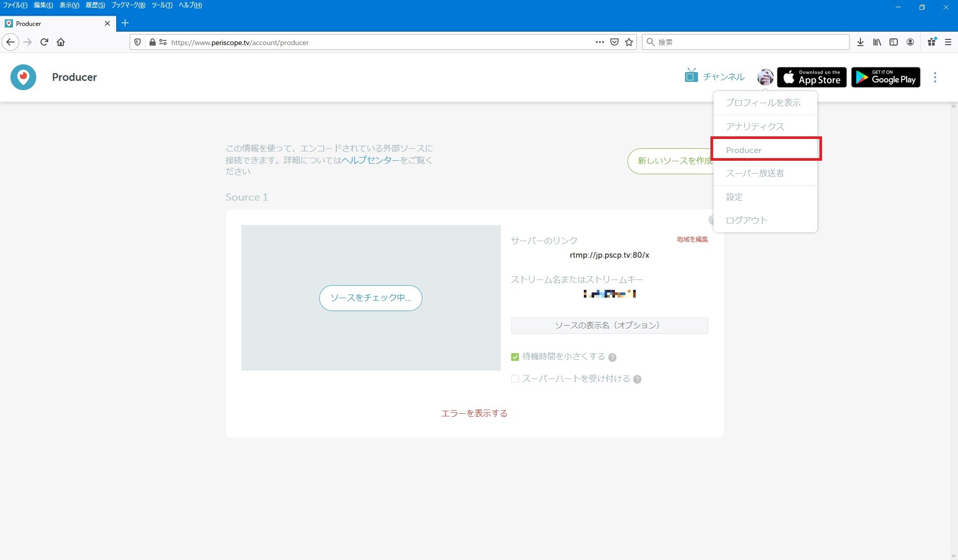Select Producer in the account menu
The image size is (958, 560).
(765, 150)
